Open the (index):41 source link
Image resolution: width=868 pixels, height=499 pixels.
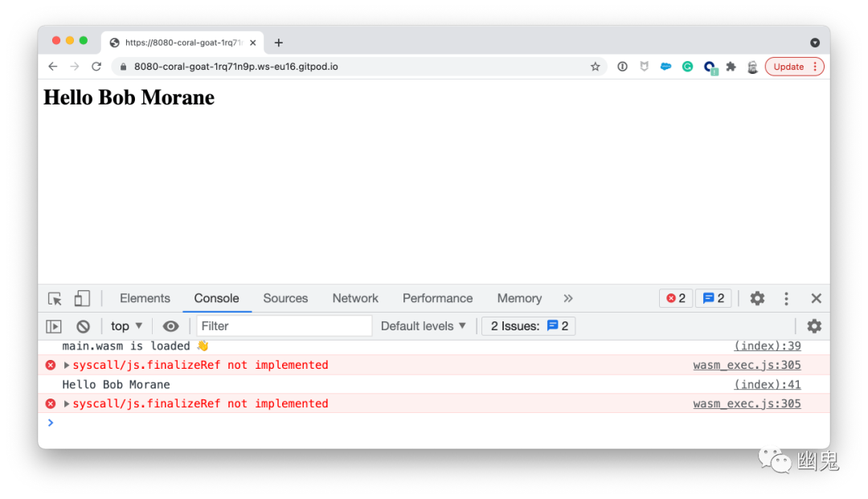point(768,384)
